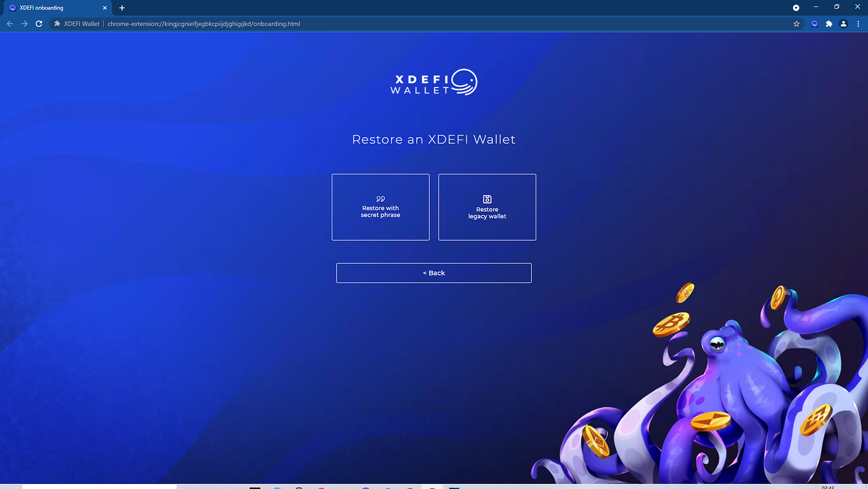This screenshot has height=489, width=868.
Task: Open the Chrome profile avatar
Action: coord(843,24)
